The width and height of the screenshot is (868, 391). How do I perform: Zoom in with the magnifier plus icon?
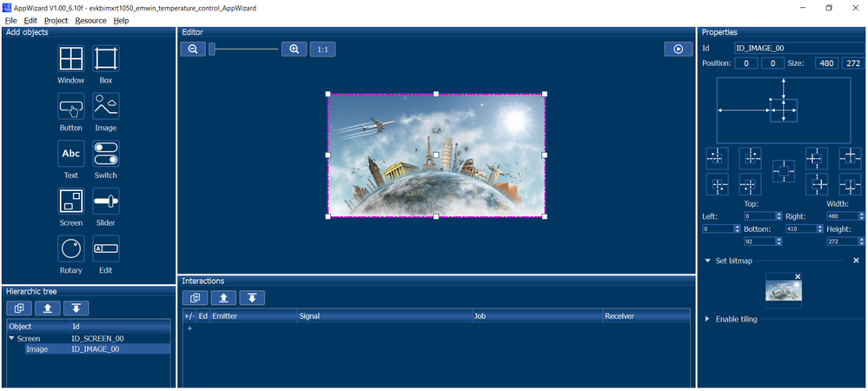[x=294, y=50]
